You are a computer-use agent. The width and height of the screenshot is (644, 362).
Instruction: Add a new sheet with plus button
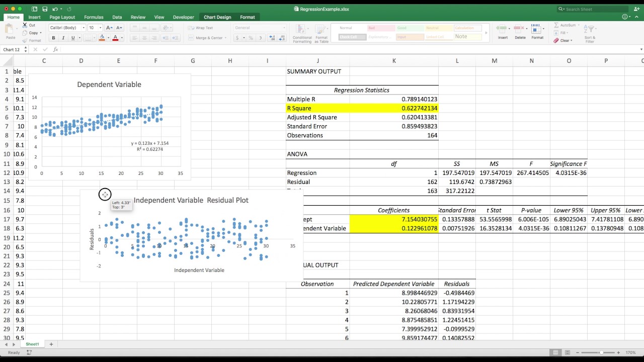[51, 344]
